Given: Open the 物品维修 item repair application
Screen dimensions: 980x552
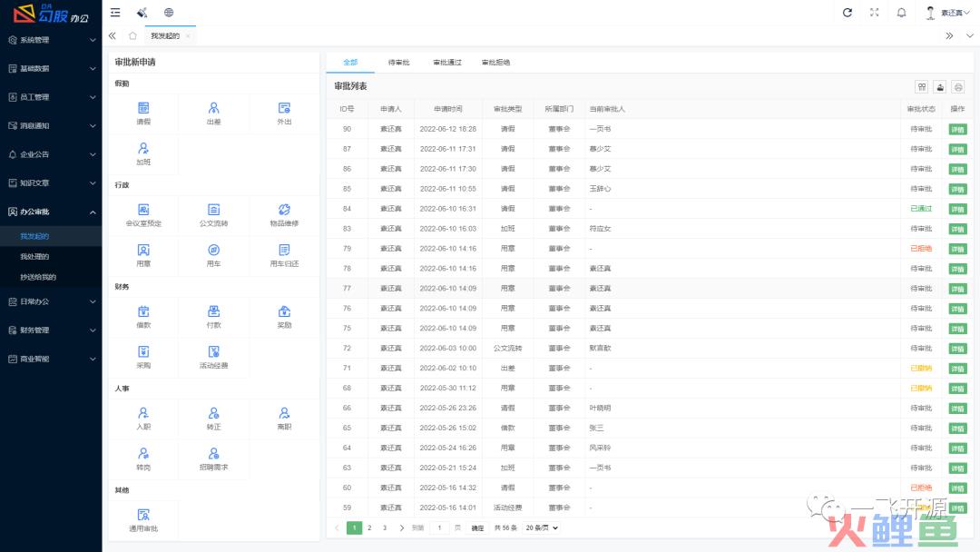Looking at the screenshot, I should click(x=284, y=215).
